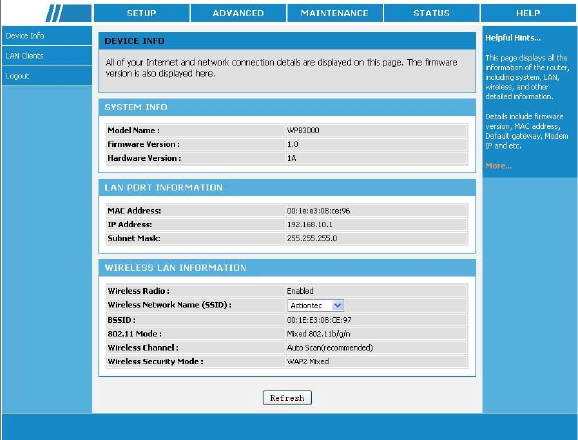Switch to the ADVANCED tab
Image resolution: width=578 pixels, height=440 pixels.
click(238, 13)
